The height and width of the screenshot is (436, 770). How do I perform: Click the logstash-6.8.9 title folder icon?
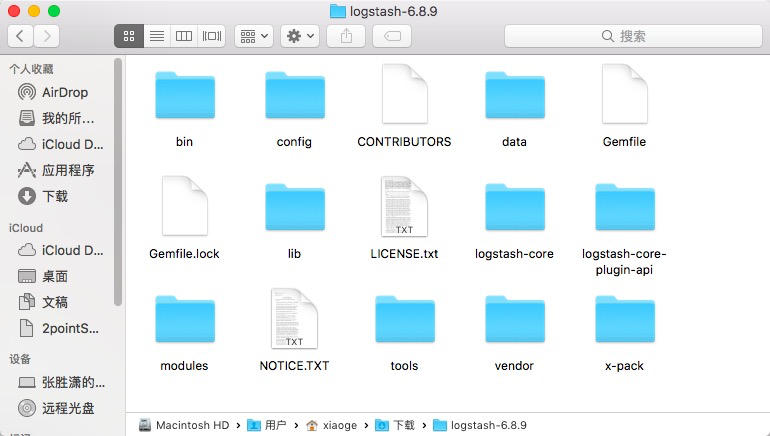[337, 11]
